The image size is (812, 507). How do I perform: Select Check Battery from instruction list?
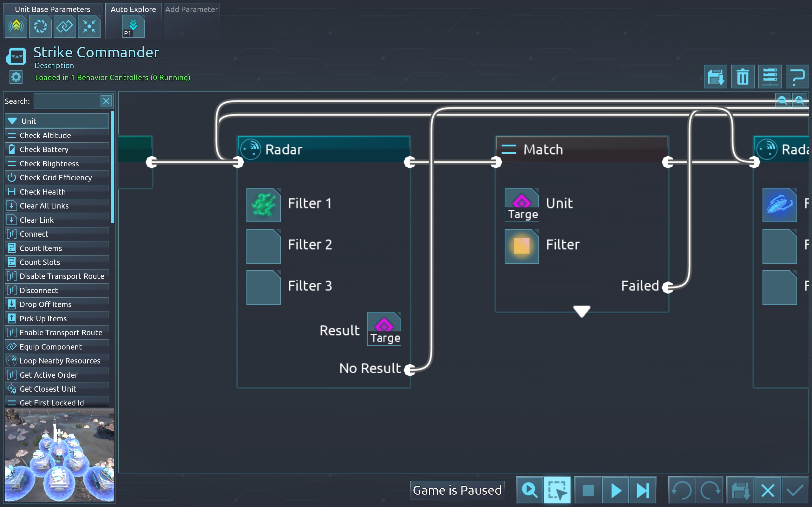click(44, 150)
